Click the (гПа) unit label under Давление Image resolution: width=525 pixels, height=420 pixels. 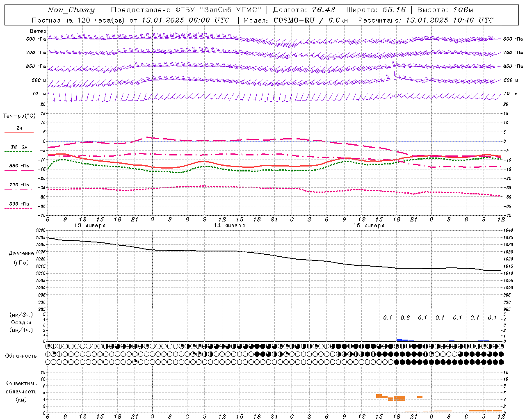point(21,263)
